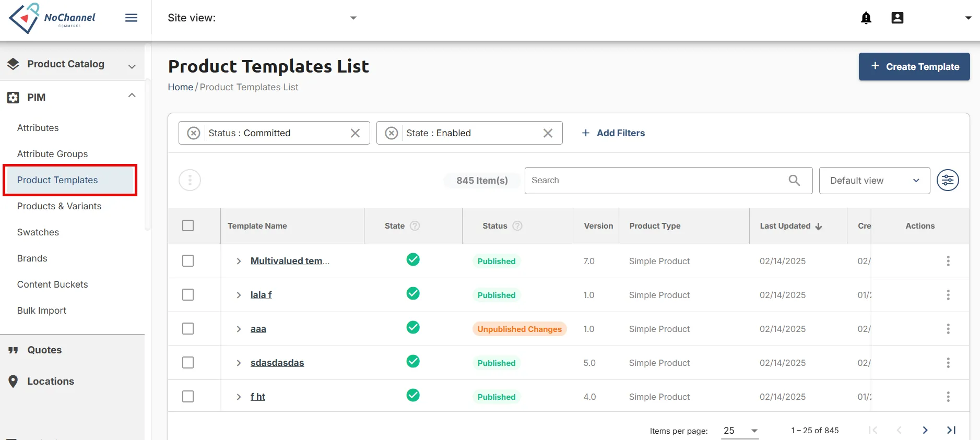
Task: Go to Products & Variants
Action: click(x=59, y=206)
